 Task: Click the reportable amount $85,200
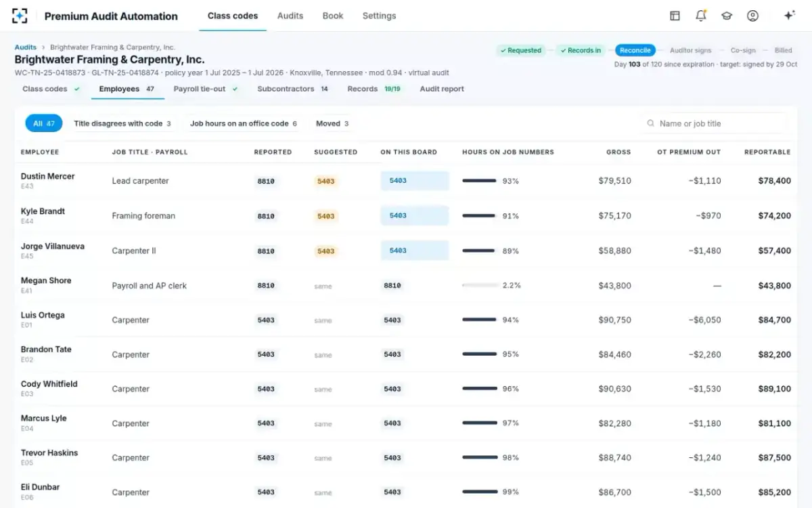pos(774,492)
